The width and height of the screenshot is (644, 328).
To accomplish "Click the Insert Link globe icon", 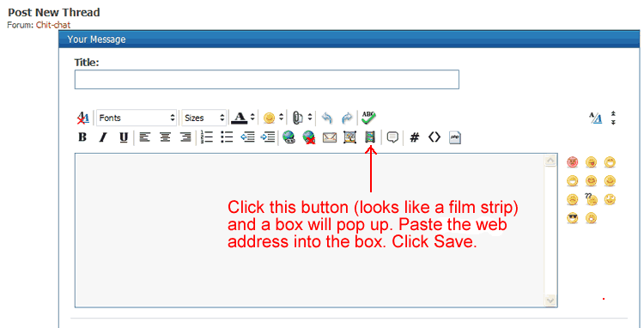I will pos(289,137).
